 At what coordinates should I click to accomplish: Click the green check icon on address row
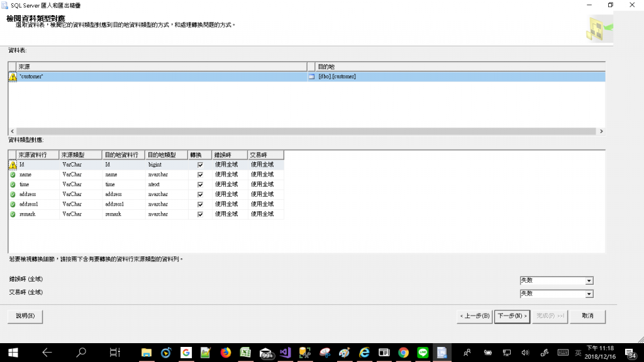[x=13, y=195]
